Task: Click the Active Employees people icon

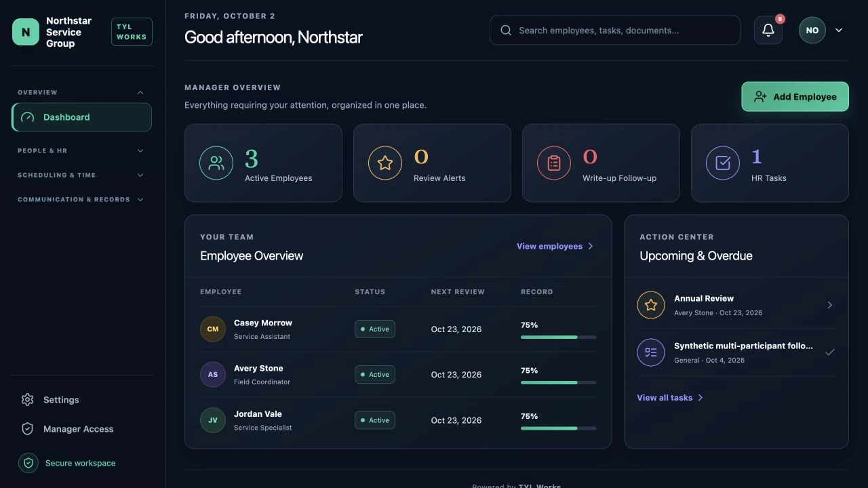Action: click(x=216, y=163)
